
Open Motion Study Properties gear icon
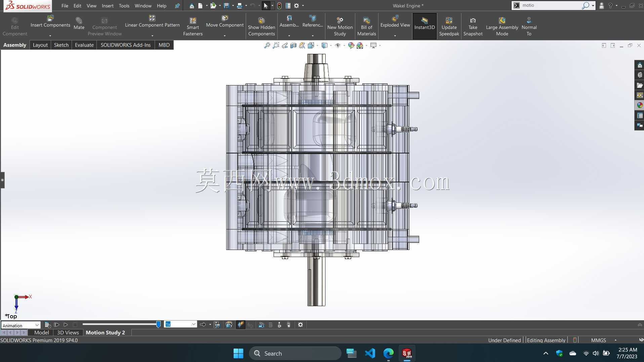coord(300,325)
